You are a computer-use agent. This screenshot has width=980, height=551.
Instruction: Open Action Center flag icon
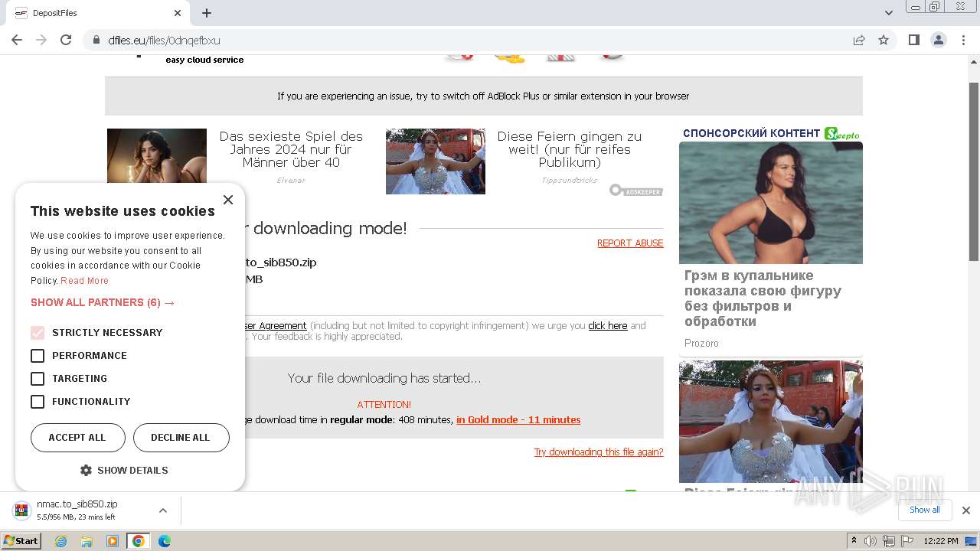(x=906, y=541)
